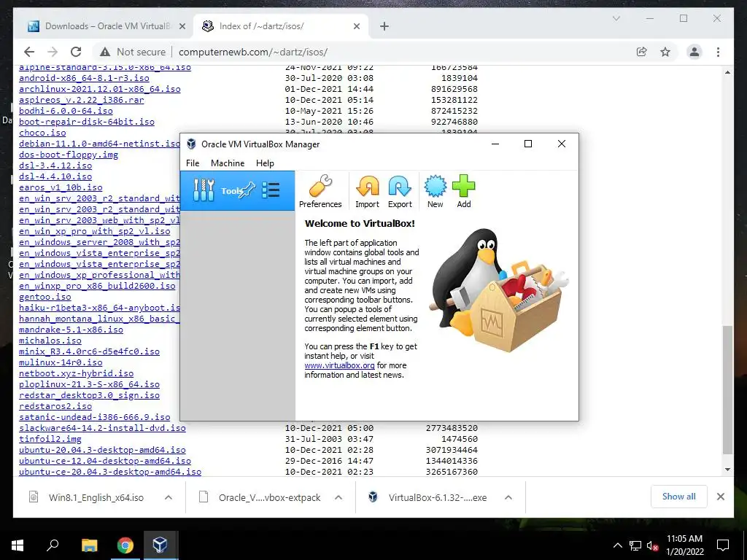Viewport: 747px width, 560px height.
Task: Bookmark this page with star icon
Action: pos(665,52)
